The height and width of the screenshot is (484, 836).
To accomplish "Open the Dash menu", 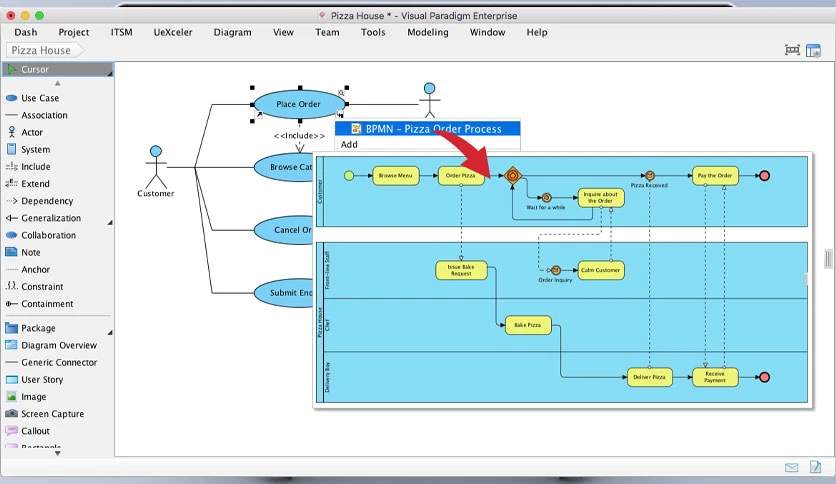I will [26, 32].
